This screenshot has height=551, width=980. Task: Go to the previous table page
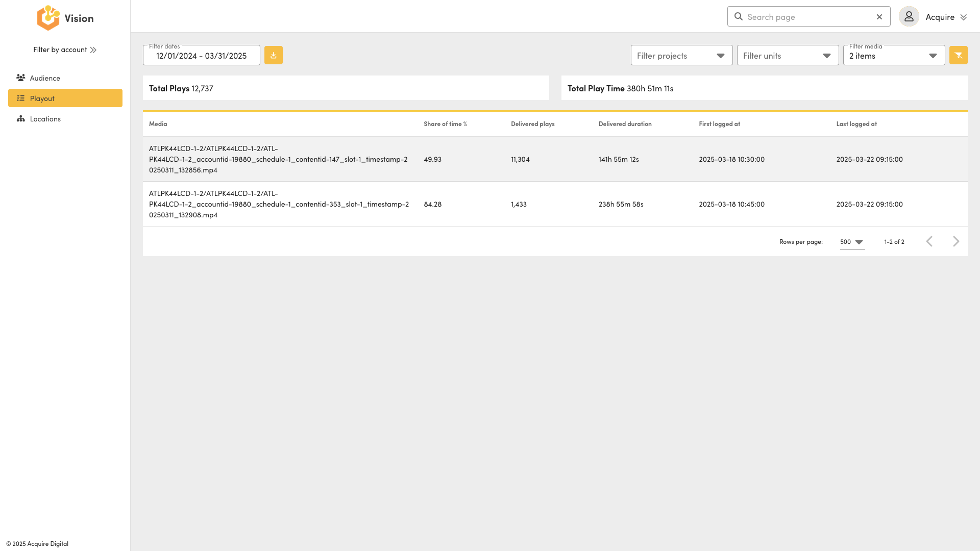tap(929, 241)
